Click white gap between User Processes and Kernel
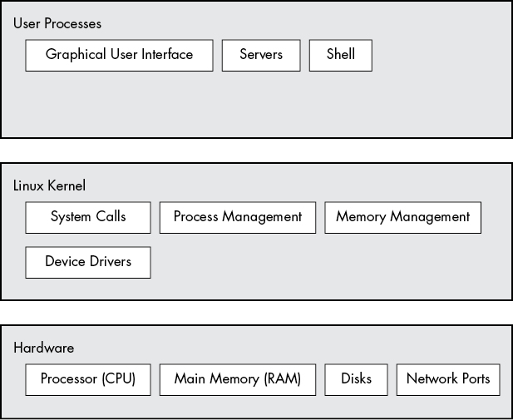 coord(256,151)
